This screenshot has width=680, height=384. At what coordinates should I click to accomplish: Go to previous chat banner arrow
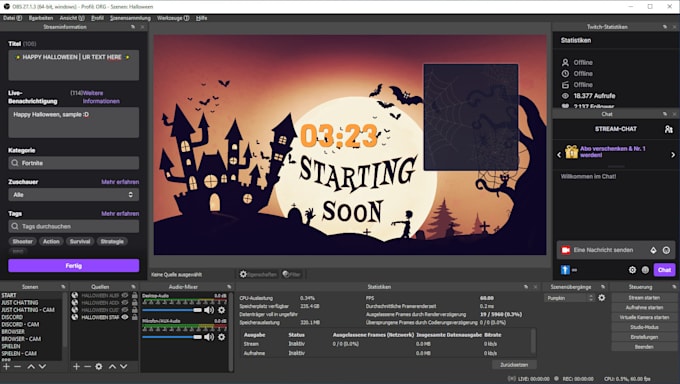tap(559, 154)
